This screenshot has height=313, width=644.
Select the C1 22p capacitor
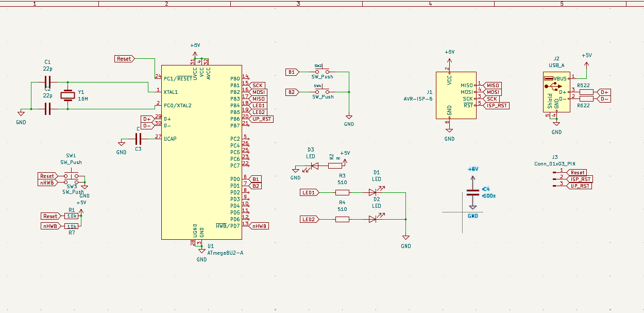[47, 81]
